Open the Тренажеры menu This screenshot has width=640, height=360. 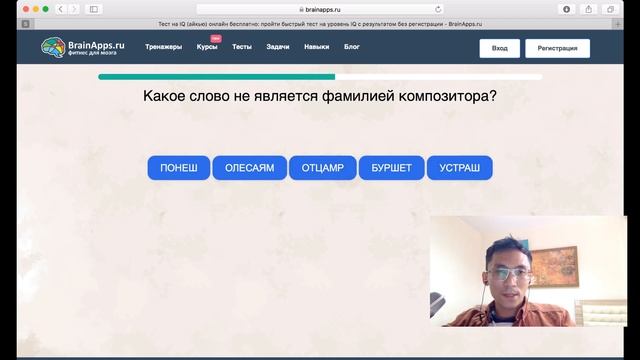coord(164,47)
